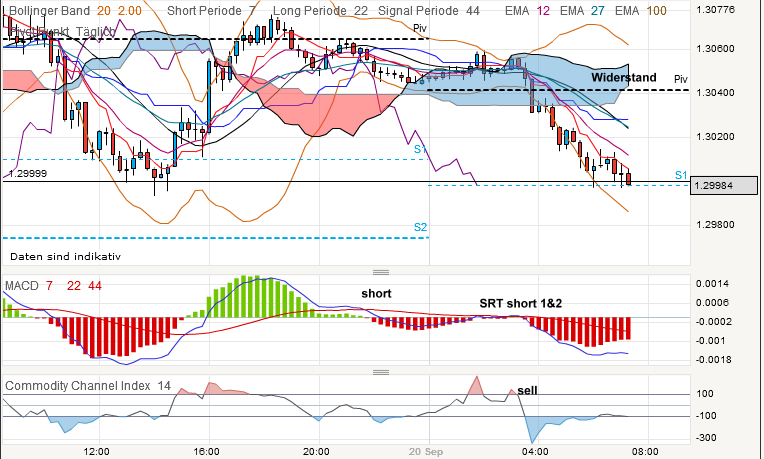Image resolution: width=764 pixels, height=459 pixels.
Task: Click the 100 CCI scale value
Action: click(x=705, y=394)
